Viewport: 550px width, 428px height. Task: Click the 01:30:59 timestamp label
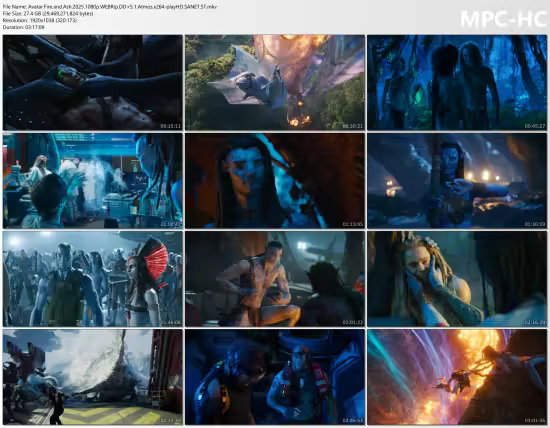point(535,224)
